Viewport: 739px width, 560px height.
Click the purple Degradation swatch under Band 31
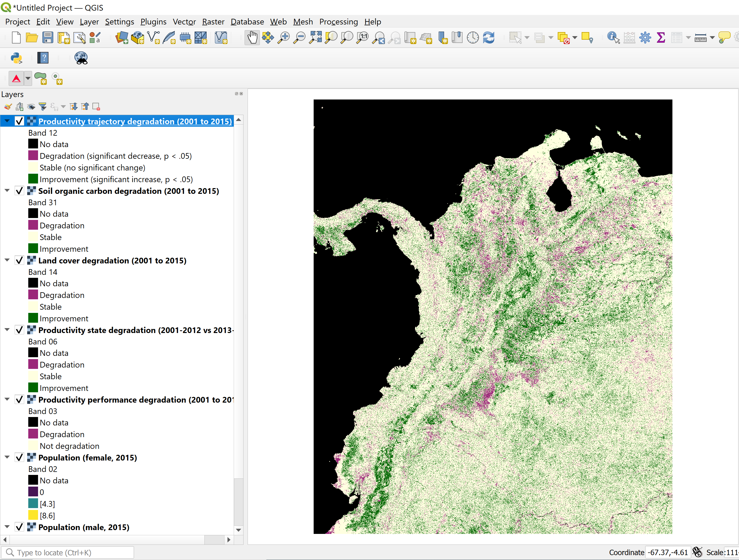pyautogui.click(x=33, y=225)
